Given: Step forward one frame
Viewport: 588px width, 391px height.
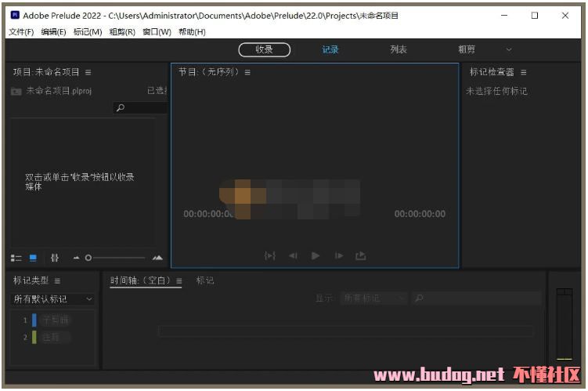Looking at the screenshot, I should coord(338,256).
